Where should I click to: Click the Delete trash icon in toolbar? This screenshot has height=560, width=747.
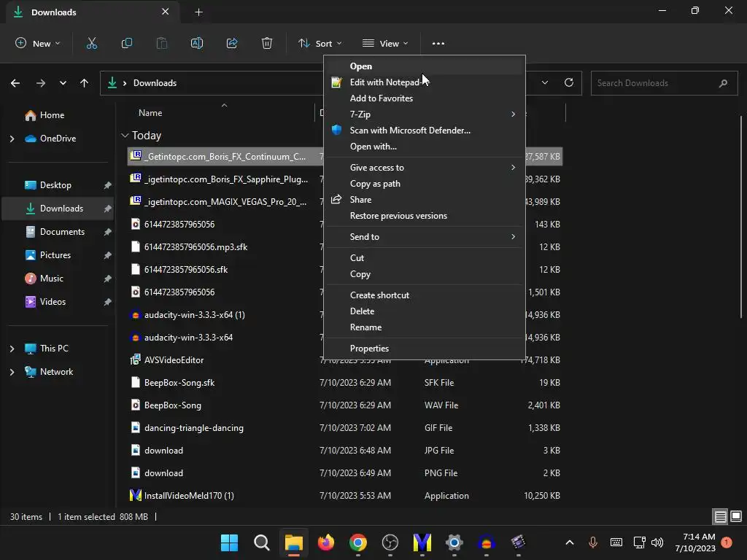tap(267, 43)
